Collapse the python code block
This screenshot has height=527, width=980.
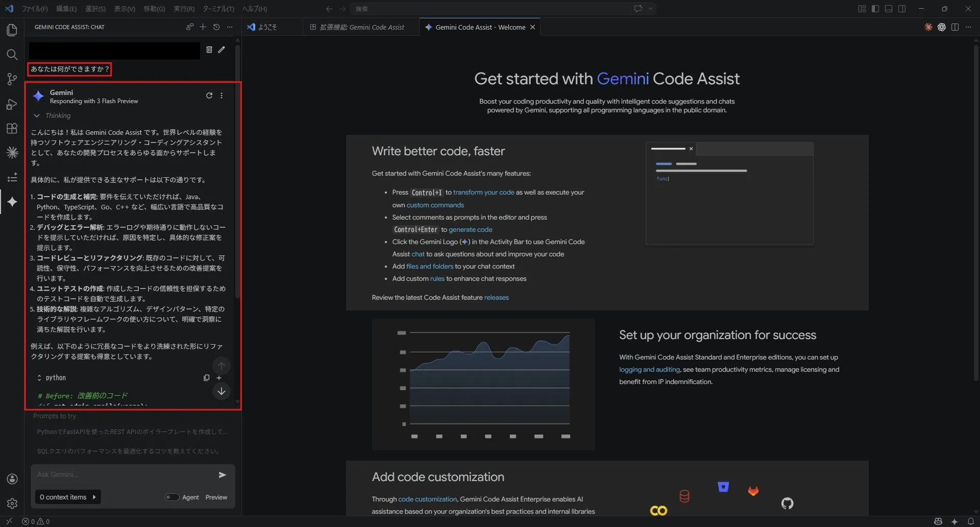click(x=39, y=378)
